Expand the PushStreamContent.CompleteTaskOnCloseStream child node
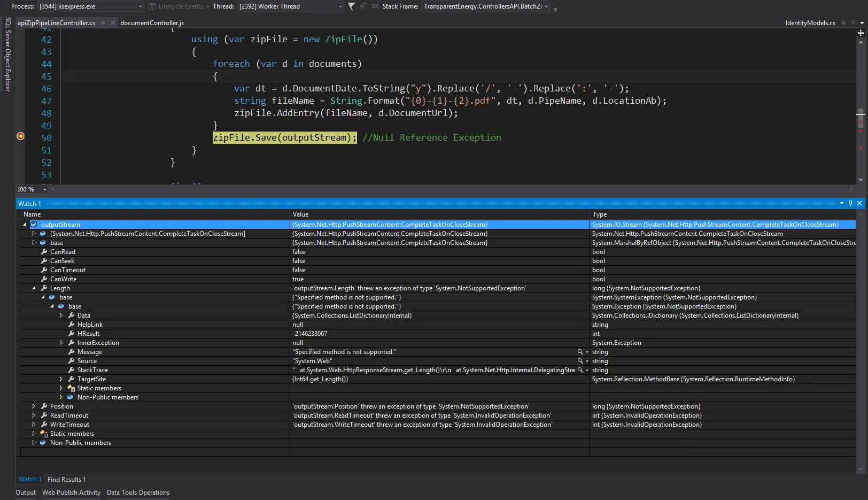Viewport: 868px width, 500px height. tap(34, 234)
